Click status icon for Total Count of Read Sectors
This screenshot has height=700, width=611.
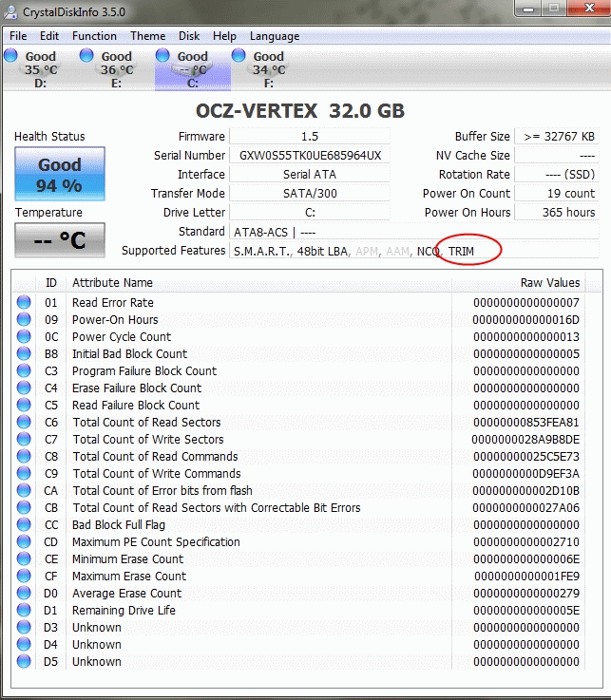click(x=24, y=422)
